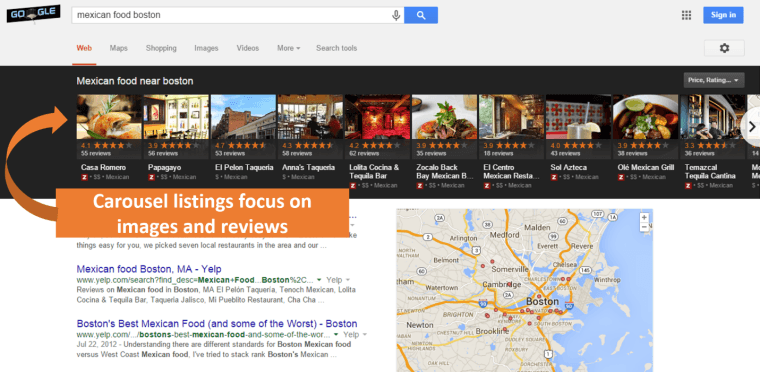Open Lolita Cocina & Tequila Bar photo
760x372 pixels.
pos(377,117)
